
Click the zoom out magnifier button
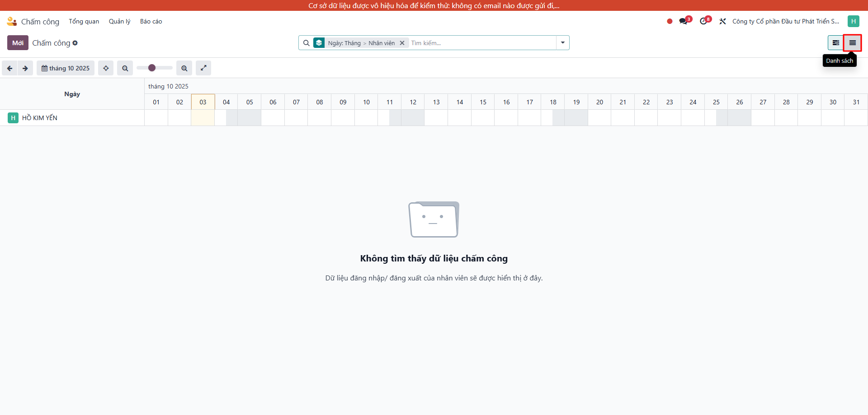pos(125,68)
